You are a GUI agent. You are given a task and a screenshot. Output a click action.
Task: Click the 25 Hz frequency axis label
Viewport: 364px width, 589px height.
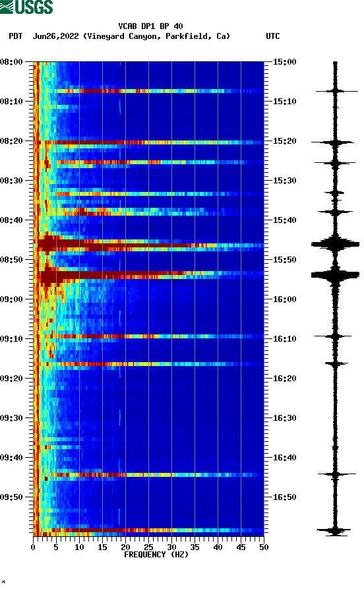(x=148, y=547)
